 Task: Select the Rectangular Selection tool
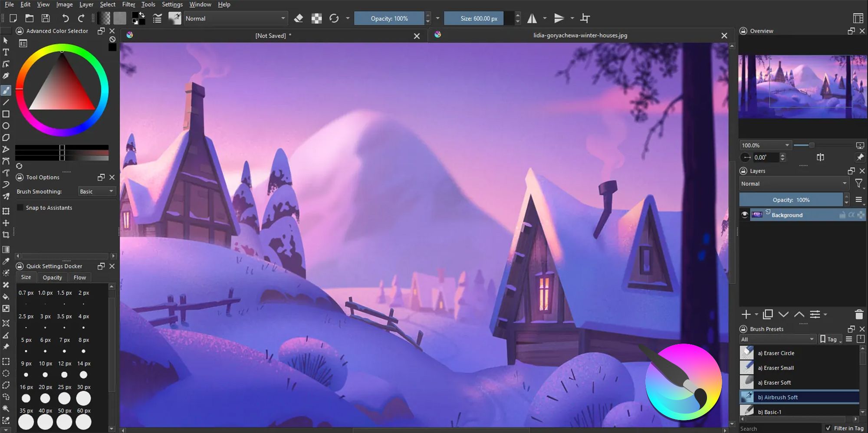(6, 361)
